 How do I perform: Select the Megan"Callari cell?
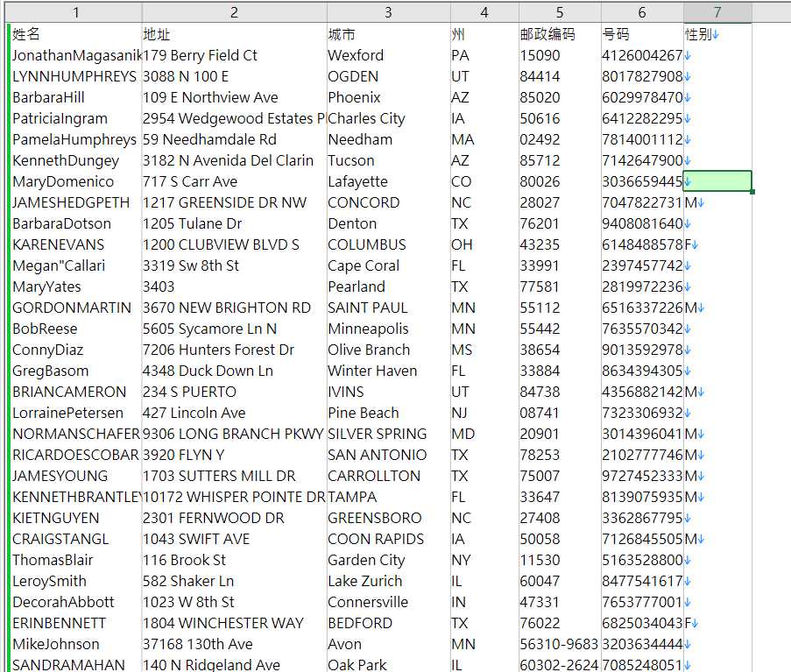click(x=75, y=265)
